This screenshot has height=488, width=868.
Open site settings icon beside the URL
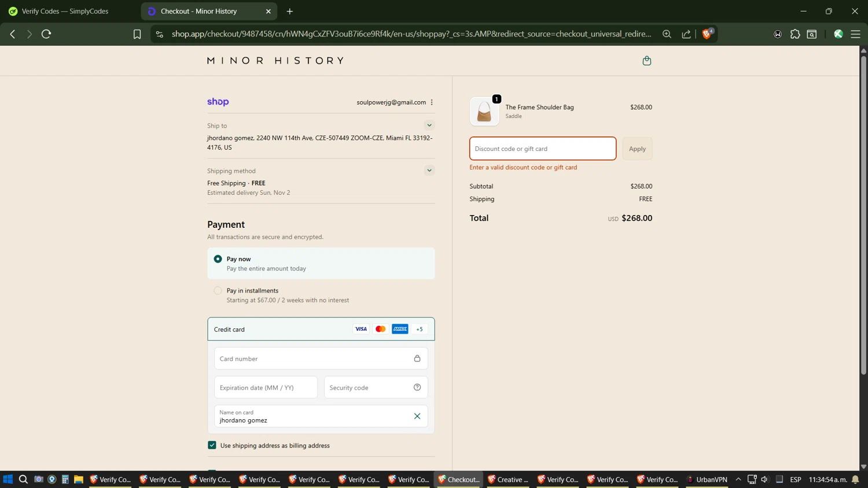(160, 34)
